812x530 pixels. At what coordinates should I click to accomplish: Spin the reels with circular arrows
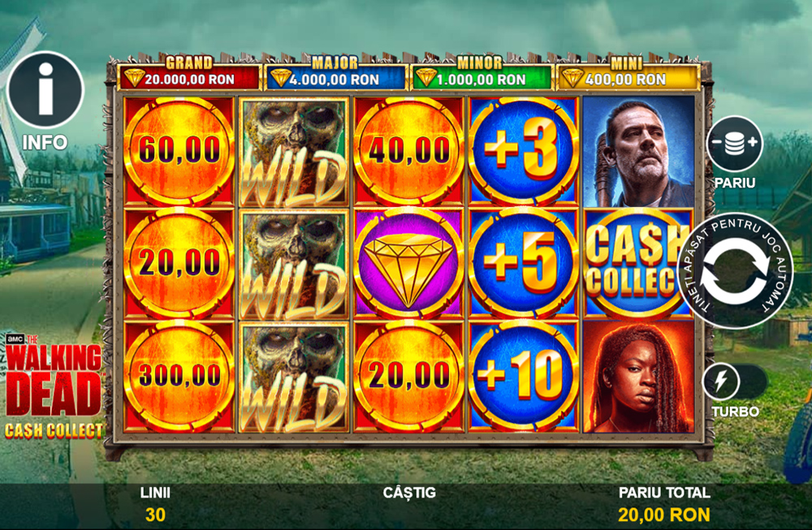pyautogui.click(x=735, y=271)
